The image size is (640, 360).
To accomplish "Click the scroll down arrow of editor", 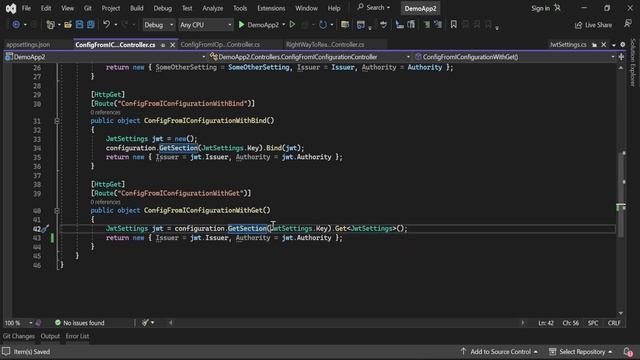I will pos(621,313).
